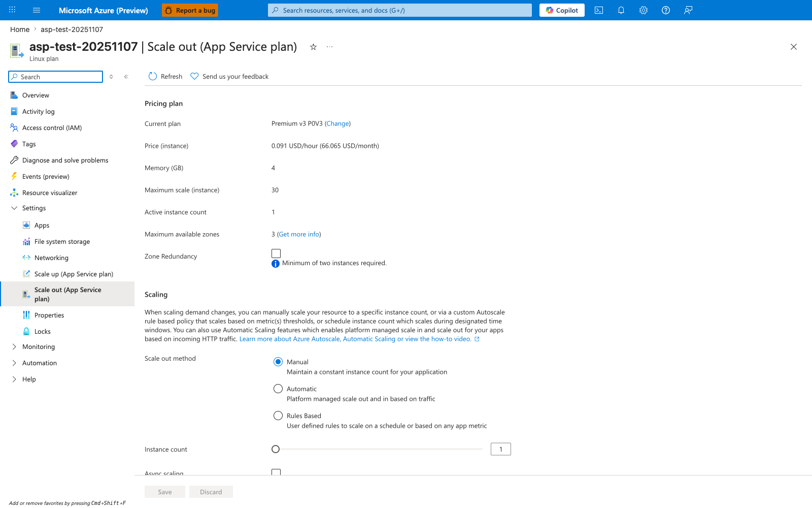Image resolution: width=812 pixels, height=508 pixels.
Task: Click the Get more info link
Action: coord(299,234)
